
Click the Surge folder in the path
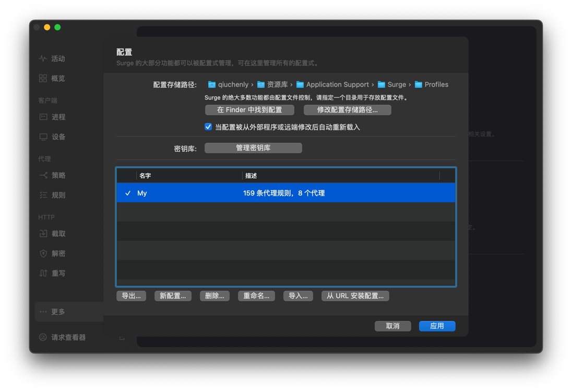click(x=396, y=84)
